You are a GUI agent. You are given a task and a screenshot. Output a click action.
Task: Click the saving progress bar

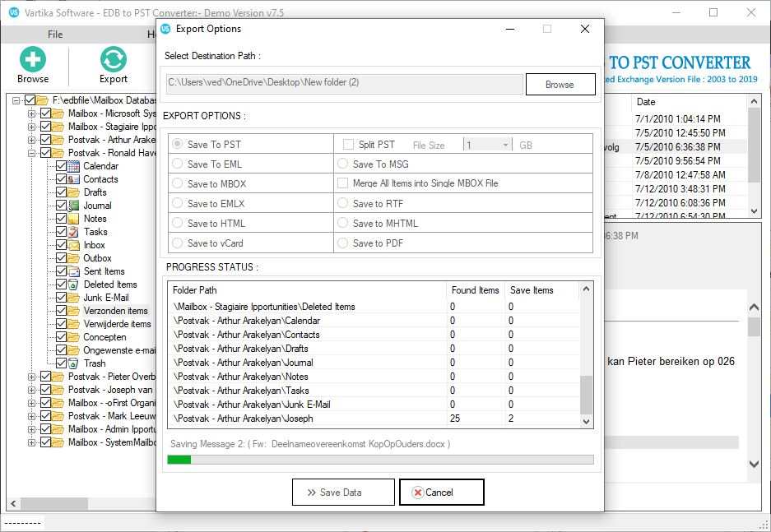point(381,460)
